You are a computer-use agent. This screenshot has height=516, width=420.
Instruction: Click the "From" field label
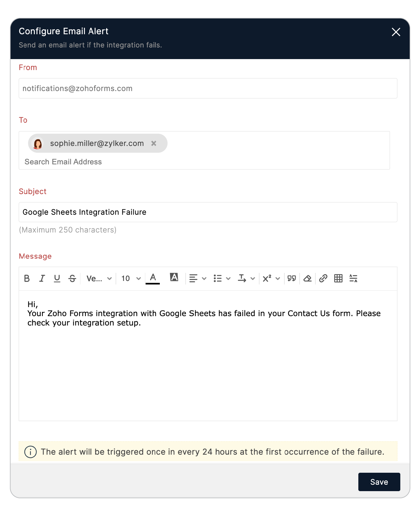coord(28,67)
